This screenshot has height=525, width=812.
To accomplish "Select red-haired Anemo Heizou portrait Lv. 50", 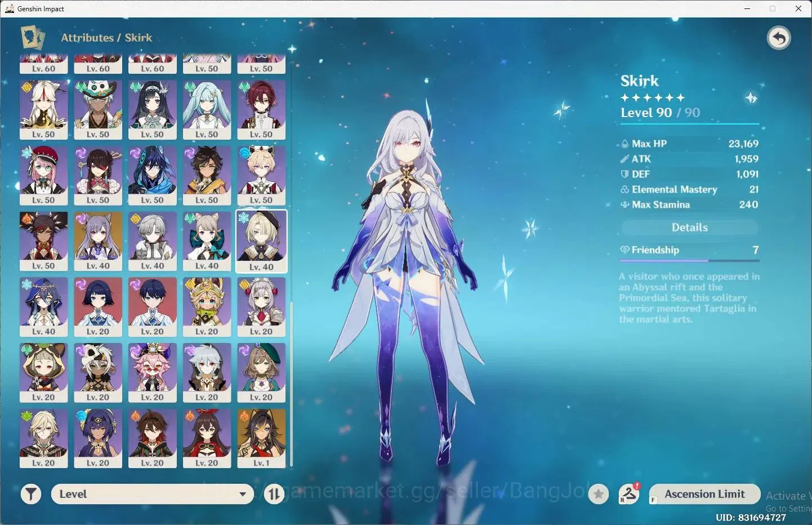I will click(x=261, y=110).
